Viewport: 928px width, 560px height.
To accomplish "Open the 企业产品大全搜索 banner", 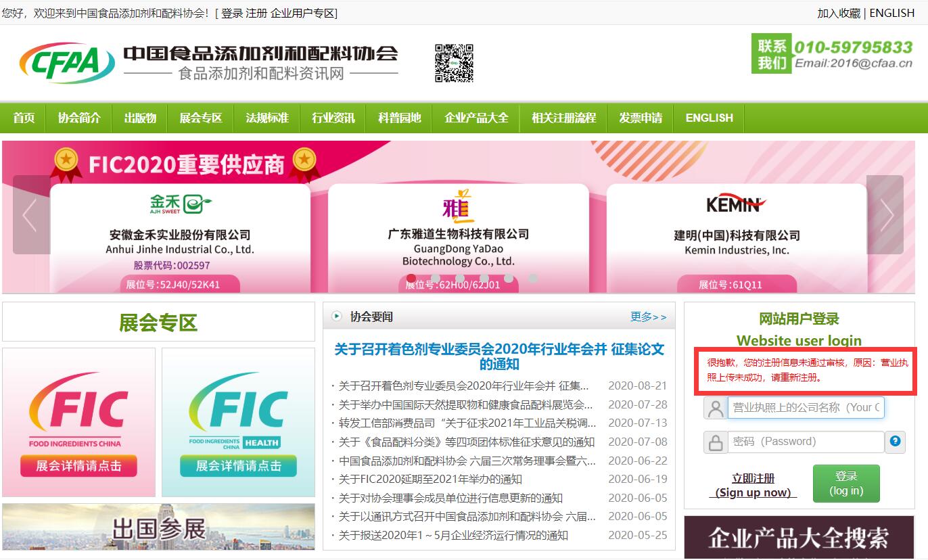I will point(799,538).
